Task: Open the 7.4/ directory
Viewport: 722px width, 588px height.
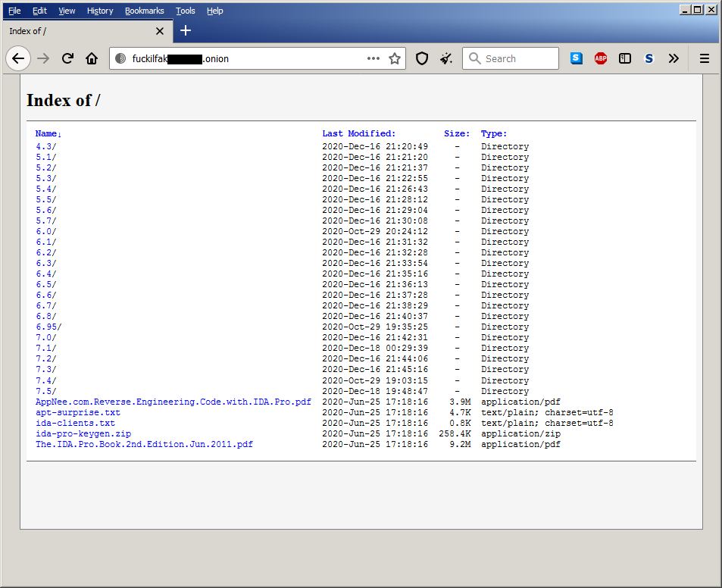Action: [46, 380]
